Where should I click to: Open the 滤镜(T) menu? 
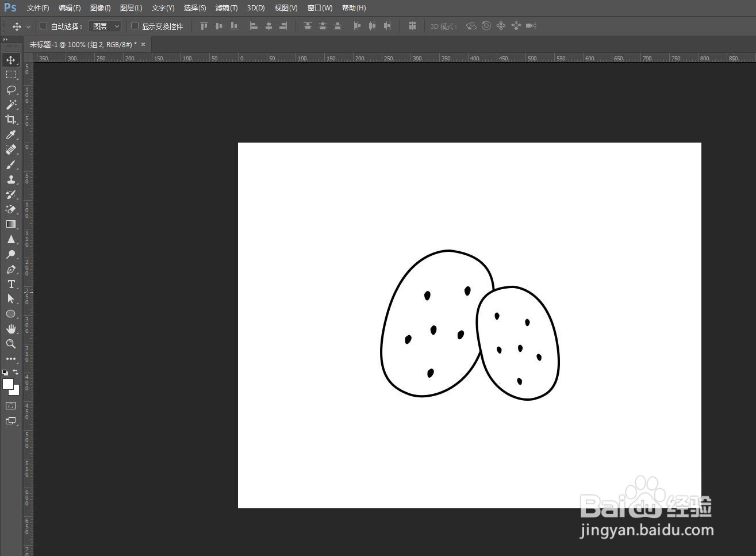(x=227, y=8)
